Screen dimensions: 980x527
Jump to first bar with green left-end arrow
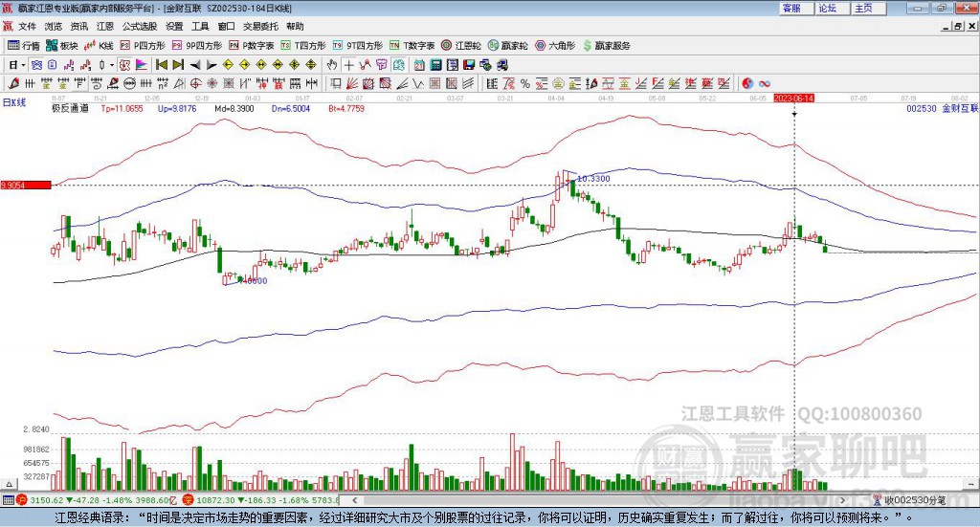point(161,65)
